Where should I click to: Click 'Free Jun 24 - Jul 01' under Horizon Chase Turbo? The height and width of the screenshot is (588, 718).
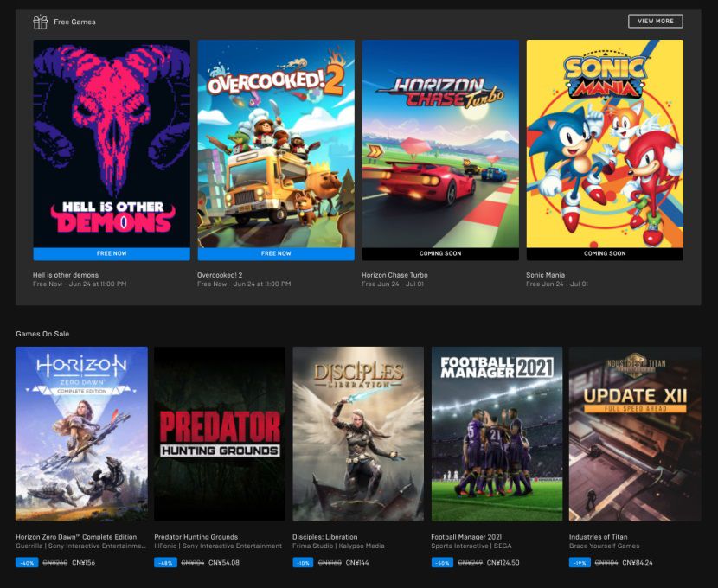tap(393, 284)
